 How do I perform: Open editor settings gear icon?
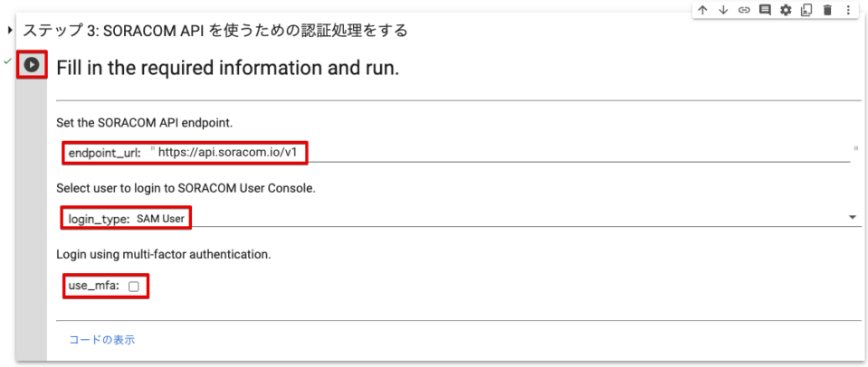(x=786, y=11)
